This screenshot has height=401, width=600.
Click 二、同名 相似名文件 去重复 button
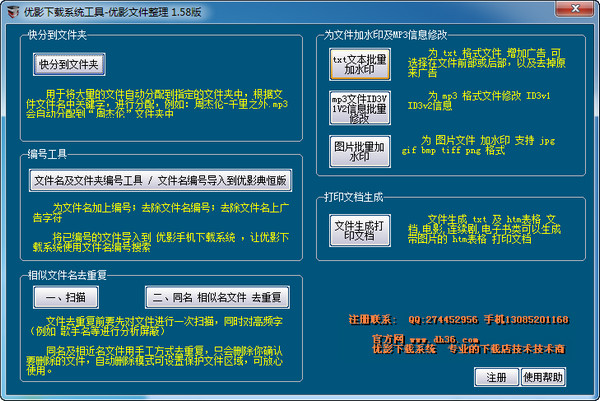(x=217, y=297)
